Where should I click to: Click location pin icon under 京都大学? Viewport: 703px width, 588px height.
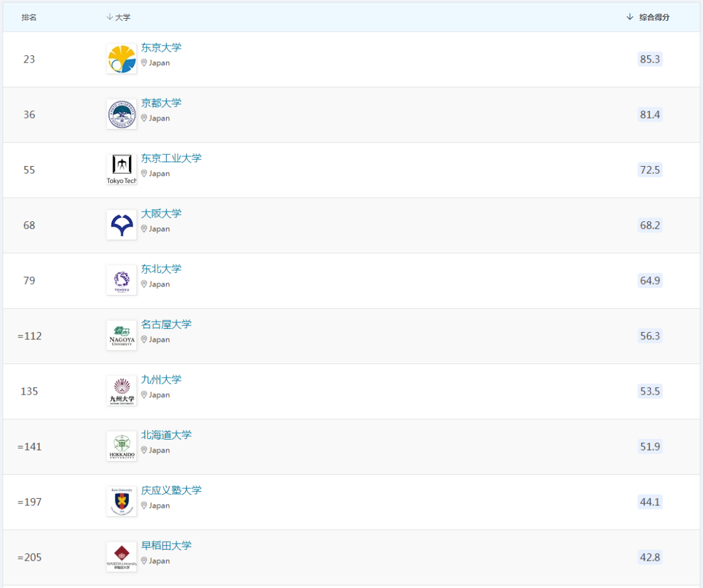click(x=144, y=118)
